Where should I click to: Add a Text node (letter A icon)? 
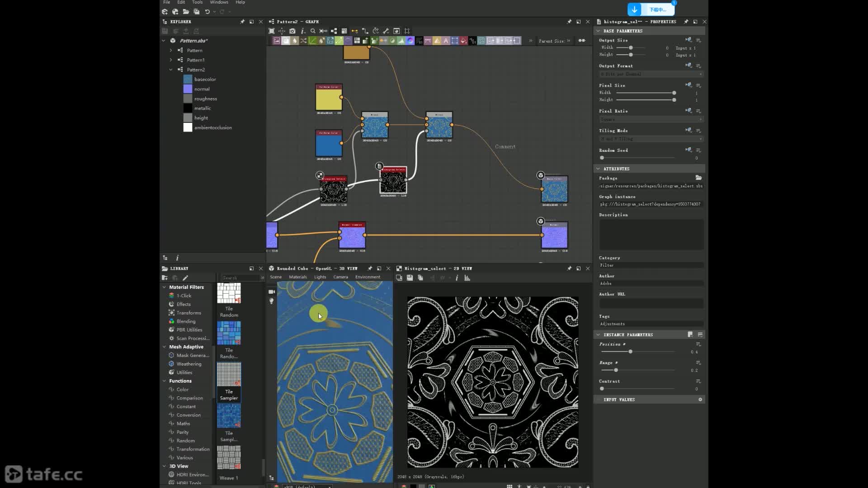coord(446,41)
